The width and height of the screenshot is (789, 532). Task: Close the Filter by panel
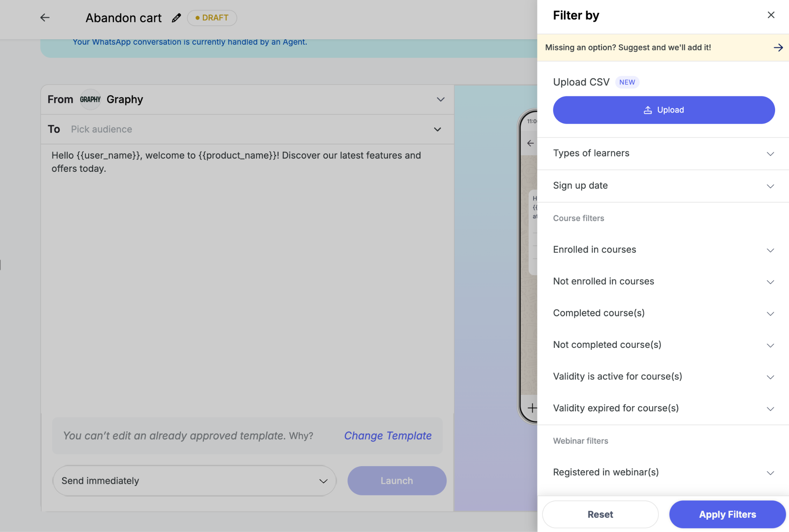coord(771,15)
